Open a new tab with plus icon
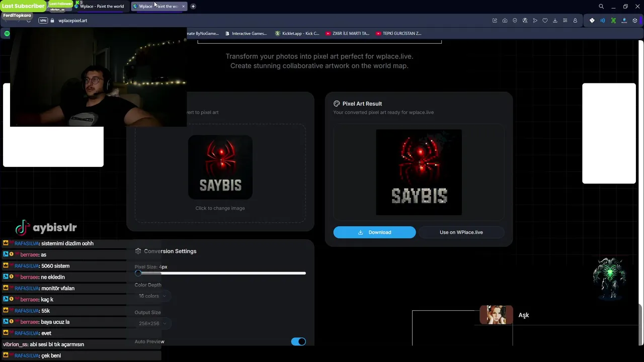This screenshot has height=362, width=644. point(193,7)
